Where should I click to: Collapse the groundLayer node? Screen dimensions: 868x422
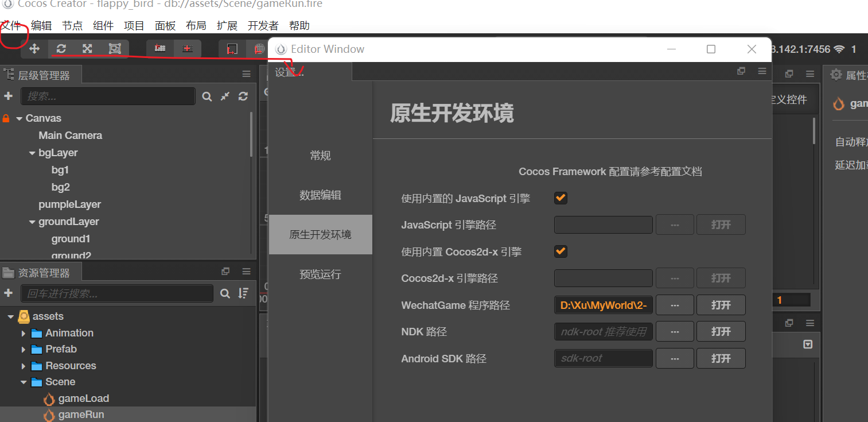(x=32, y=222)
